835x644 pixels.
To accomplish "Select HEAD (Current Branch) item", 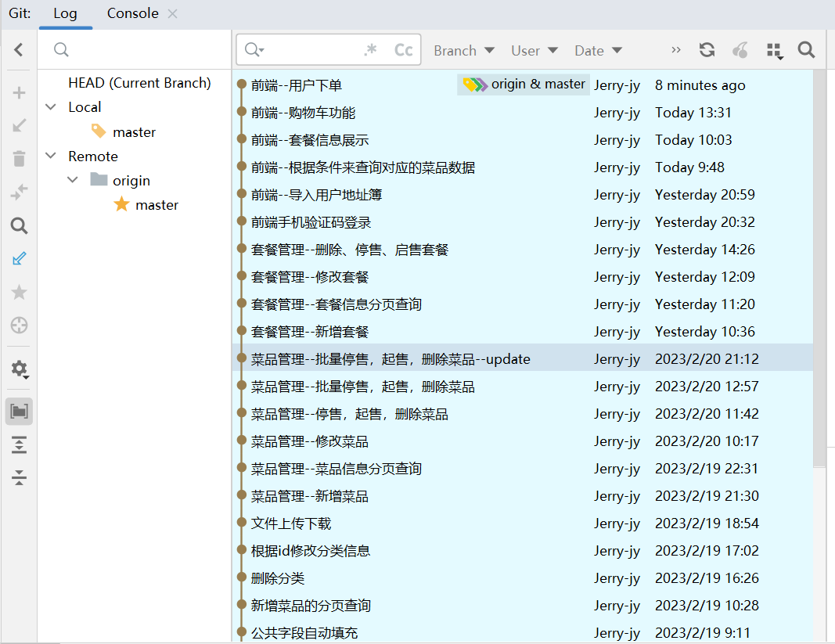I will [x=139, y=83].
